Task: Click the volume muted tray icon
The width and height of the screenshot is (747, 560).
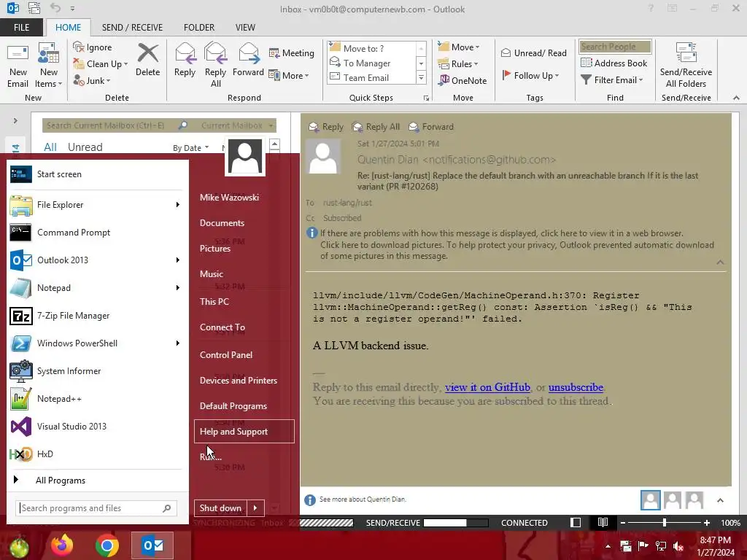Action: point(679,546)
